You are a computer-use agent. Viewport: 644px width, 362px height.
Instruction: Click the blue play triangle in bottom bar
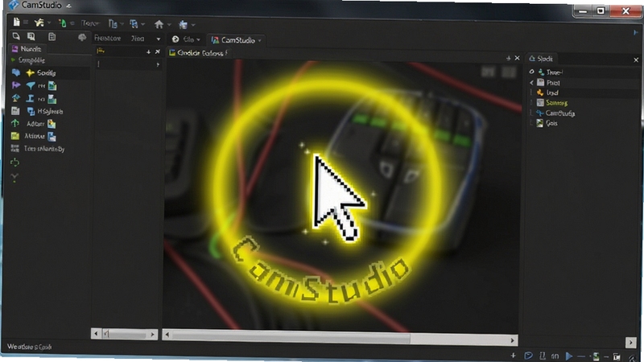[569, 356]
